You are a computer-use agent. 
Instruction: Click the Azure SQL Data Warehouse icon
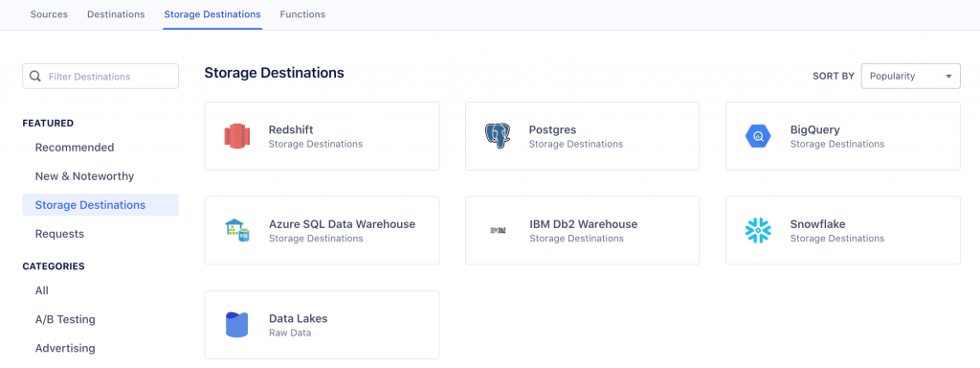coord(237,230)
